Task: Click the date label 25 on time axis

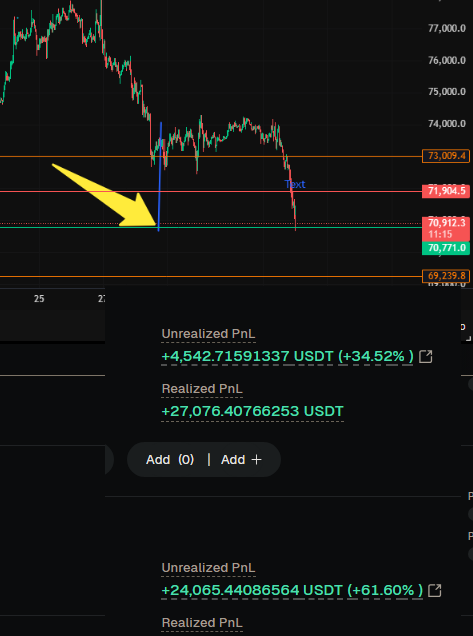Action: (39, 299)
